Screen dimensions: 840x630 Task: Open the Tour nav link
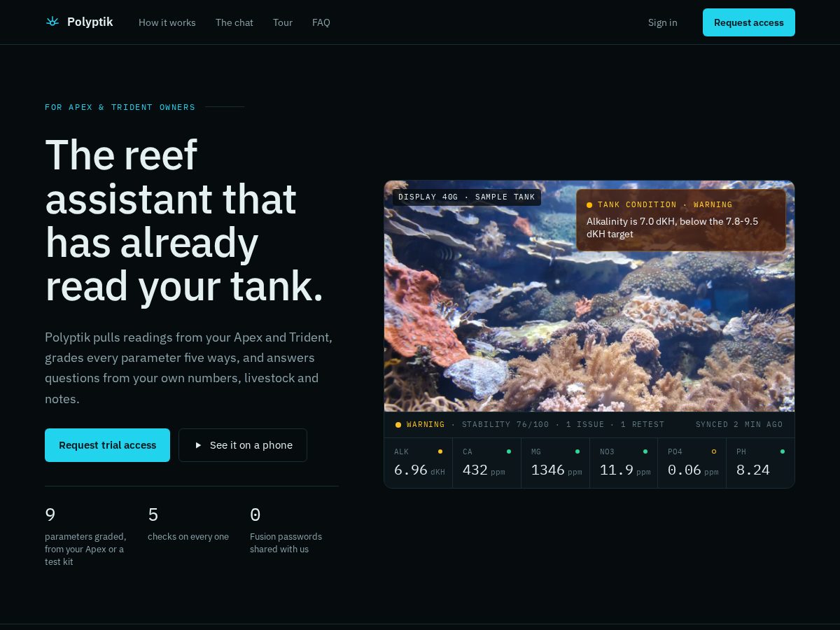pyautogui.click(x=283, y=22)
